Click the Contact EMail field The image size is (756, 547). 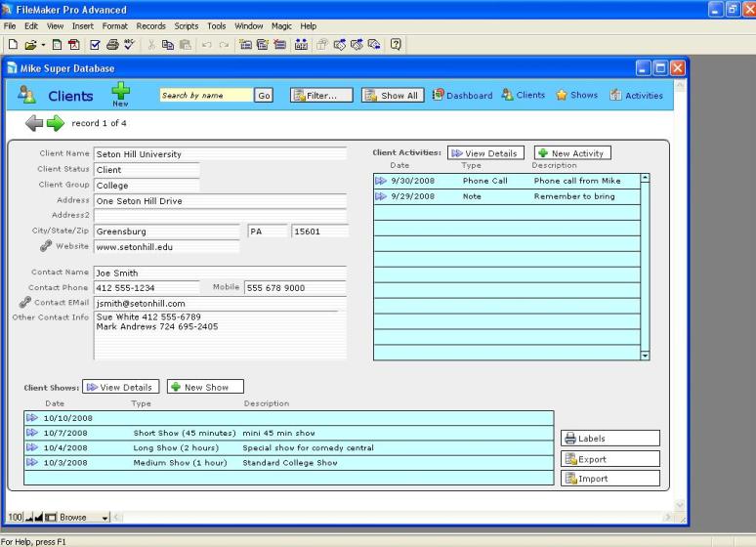pos(220,304)
